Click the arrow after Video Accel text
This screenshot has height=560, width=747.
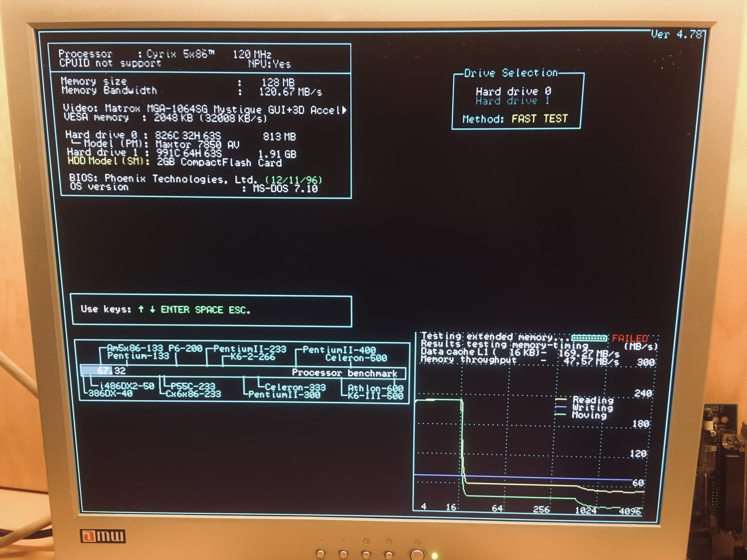tap(344, 110)
